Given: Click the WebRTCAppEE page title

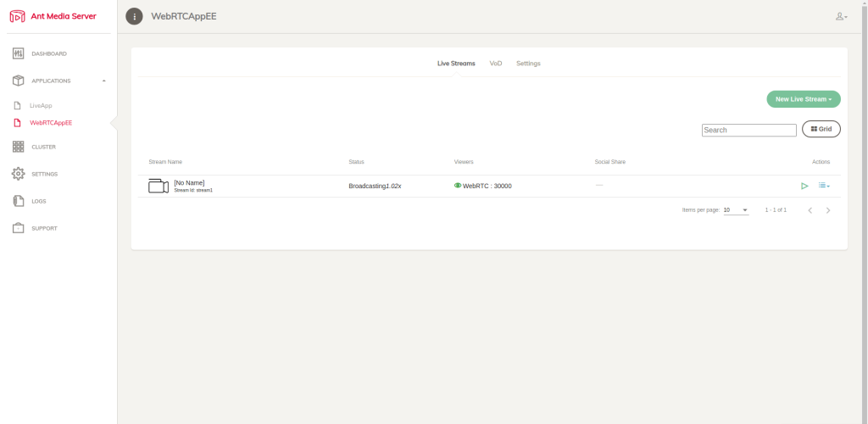Looking at the screenshot, I should pos(184,17).
